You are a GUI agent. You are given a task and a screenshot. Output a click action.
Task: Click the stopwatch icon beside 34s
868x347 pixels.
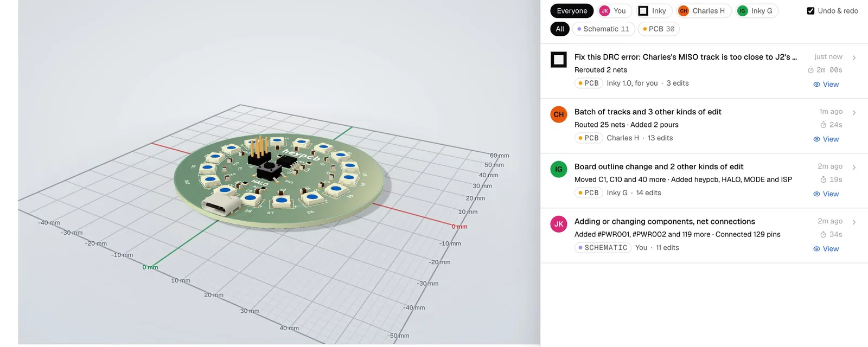coord(823,234)
